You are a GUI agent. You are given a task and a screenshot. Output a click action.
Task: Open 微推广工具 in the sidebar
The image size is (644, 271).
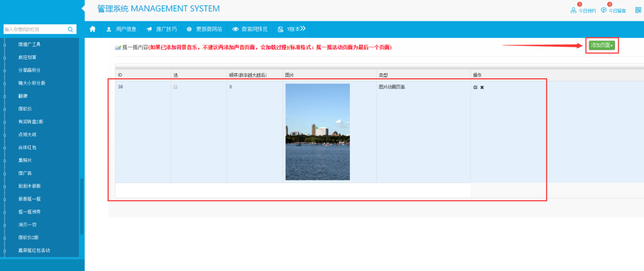point(29,44)
